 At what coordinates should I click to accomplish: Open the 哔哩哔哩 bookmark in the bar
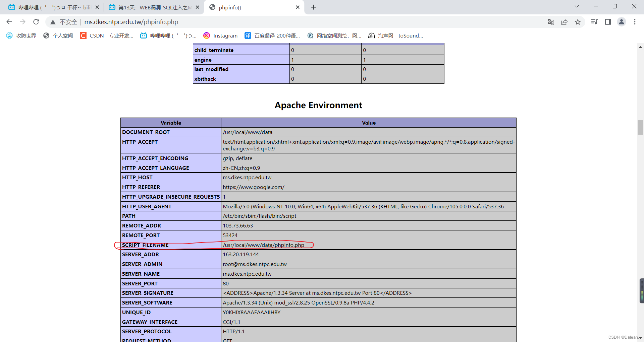168,36
